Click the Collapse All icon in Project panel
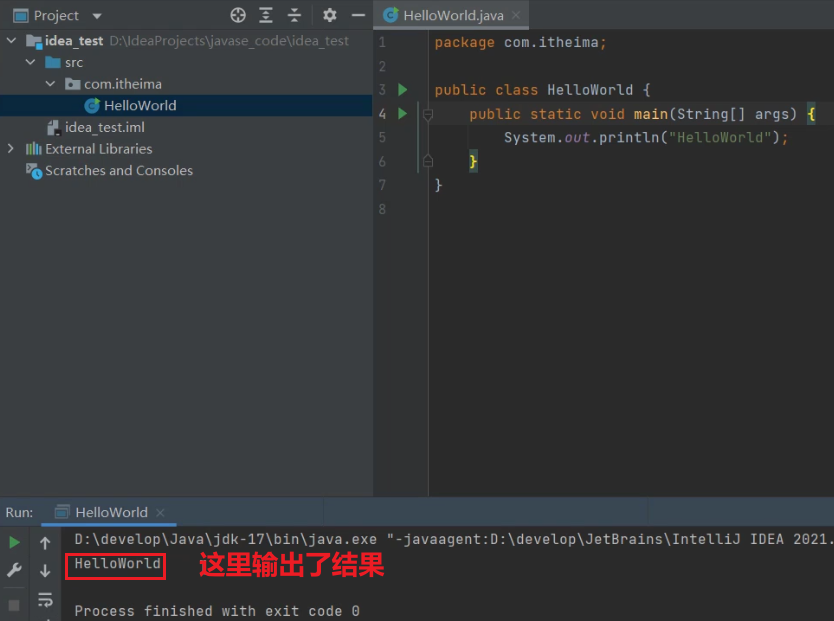 pyautogui.click(x=294, y=15)
